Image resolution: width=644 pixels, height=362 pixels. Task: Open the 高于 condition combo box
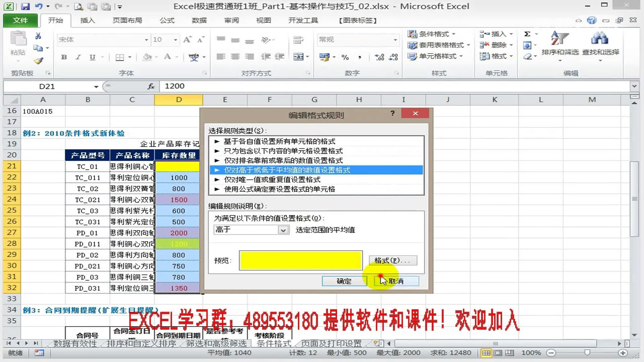pyautogui.click(x=284, y=230)
